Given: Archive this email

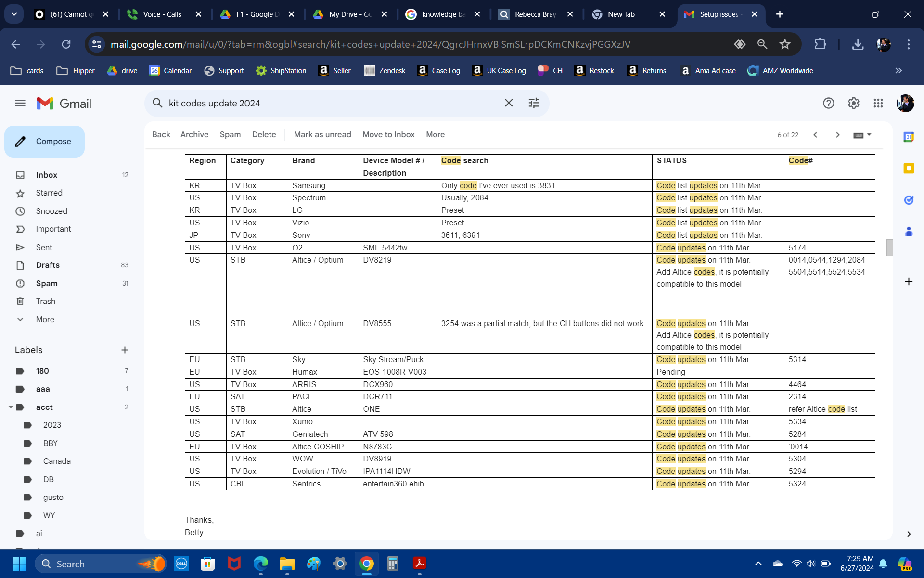Looking at the screenshot, I should tap(194, 135).
